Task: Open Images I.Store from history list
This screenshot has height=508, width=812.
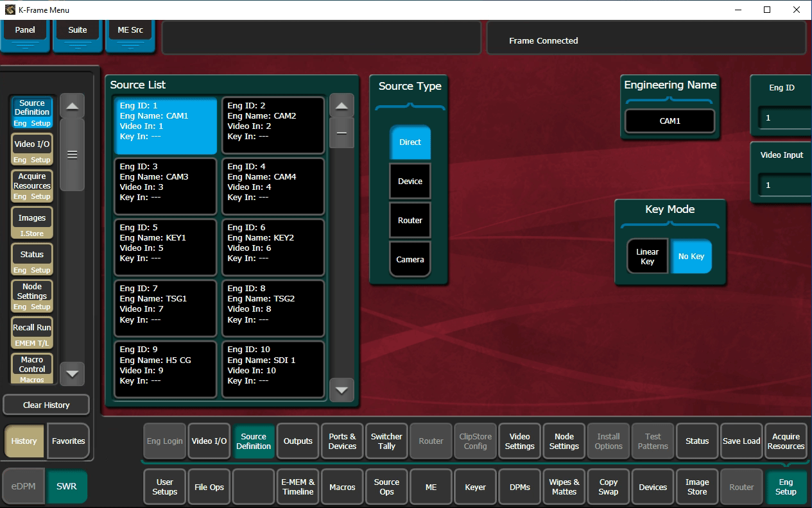Action: click(32, 223)
